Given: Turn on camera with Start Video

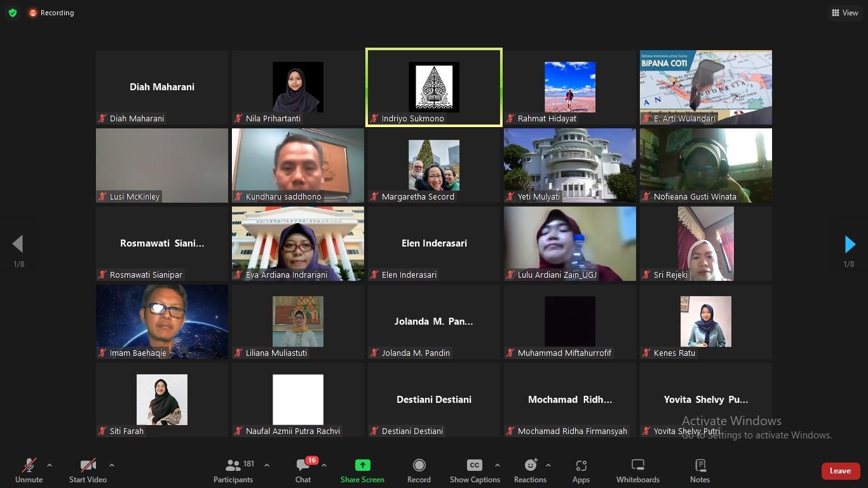Looking at the screenshot, I should (x=88, y=471).
